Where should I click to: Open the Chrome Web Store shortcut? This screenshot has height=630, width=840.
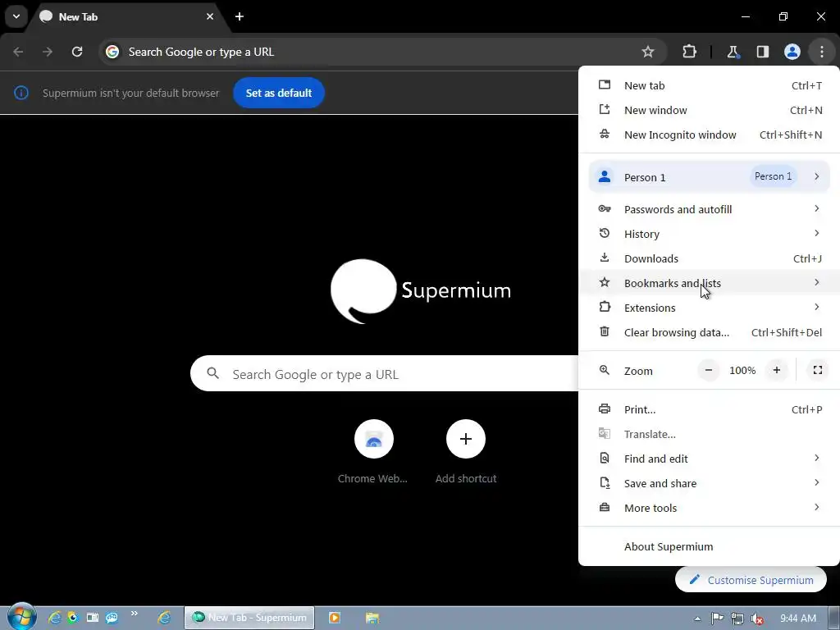(373, 452)
